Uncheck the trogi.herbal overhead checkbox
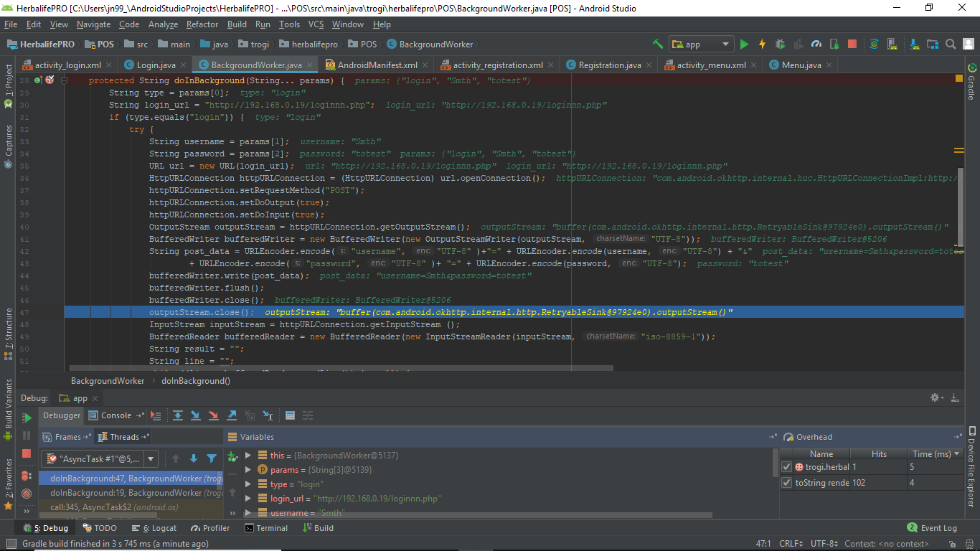Viewport: 980px width, 551px height. coord(787,467)
